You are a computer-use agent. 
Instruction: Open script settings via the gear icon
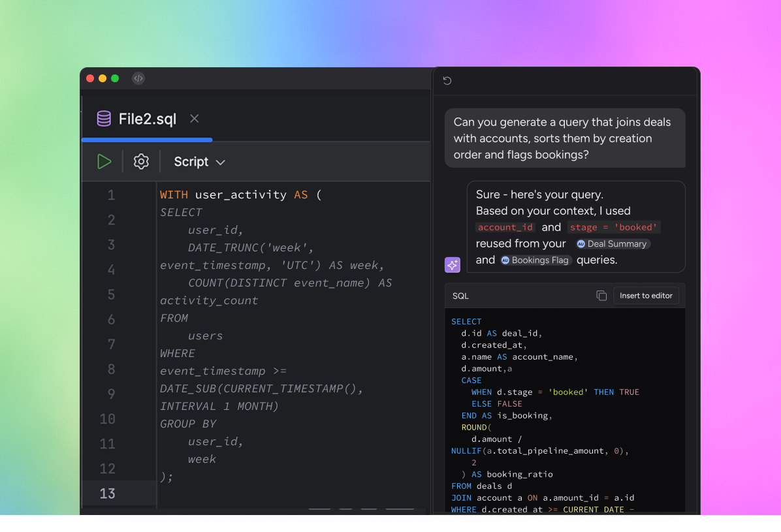tap(141, 161)
